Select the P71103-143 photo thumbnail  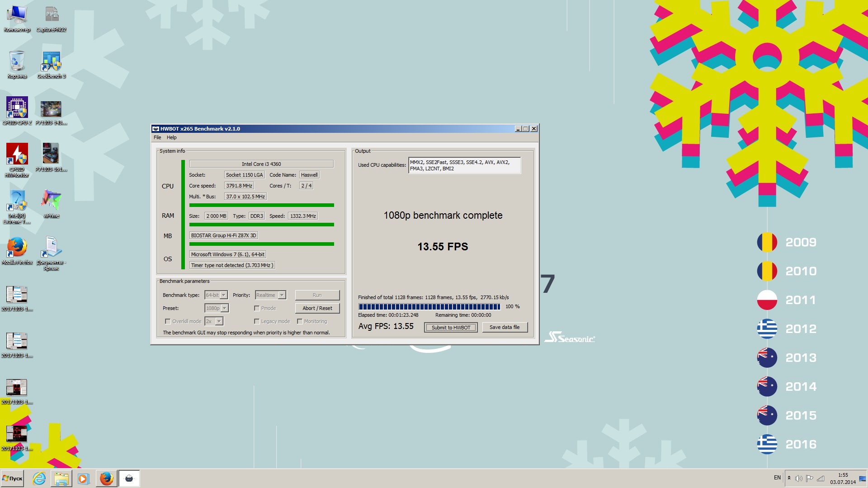[x=51, y=113]
